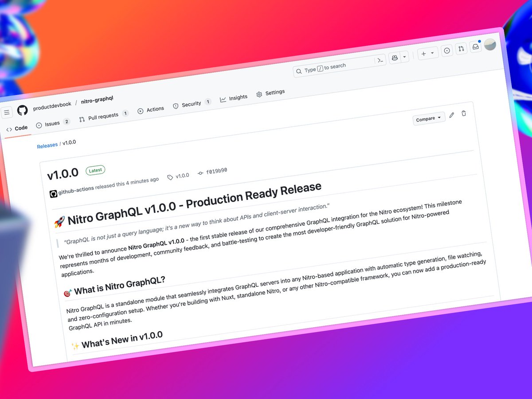Delete the release with the trash icon

pos(463,113)
